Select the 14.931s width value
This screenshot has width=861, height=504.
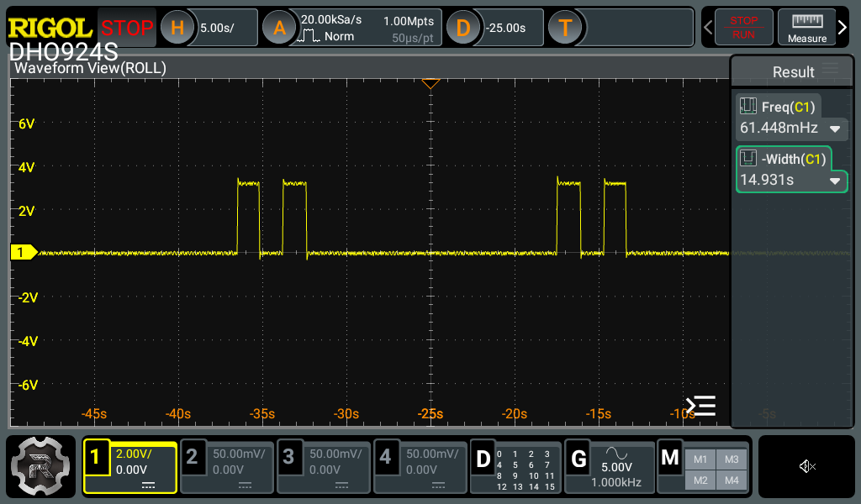click(x=767, y=180)
